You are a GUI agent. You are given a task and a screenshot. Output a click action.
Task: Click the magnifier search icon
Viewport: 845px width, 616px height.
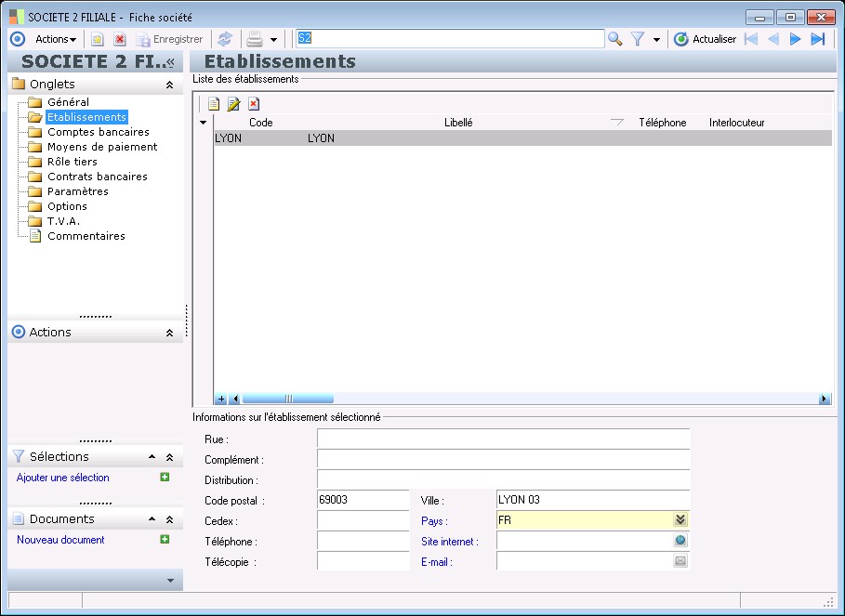point(614,39)
